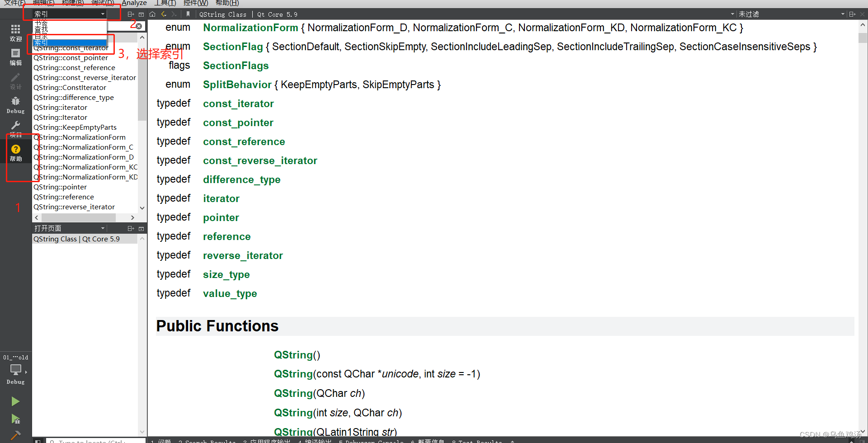868x443 pixels.
Task: Go to the help Home page
Action: click(152, 14)
